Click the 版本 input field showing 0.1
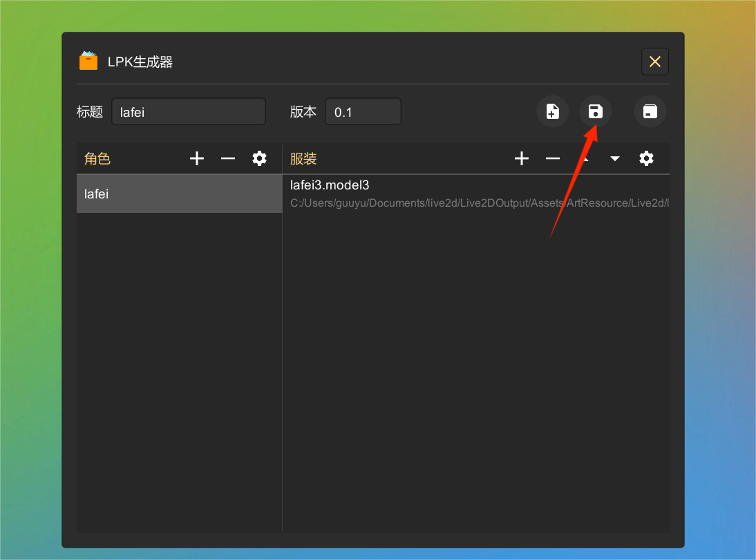 [363, 112]
